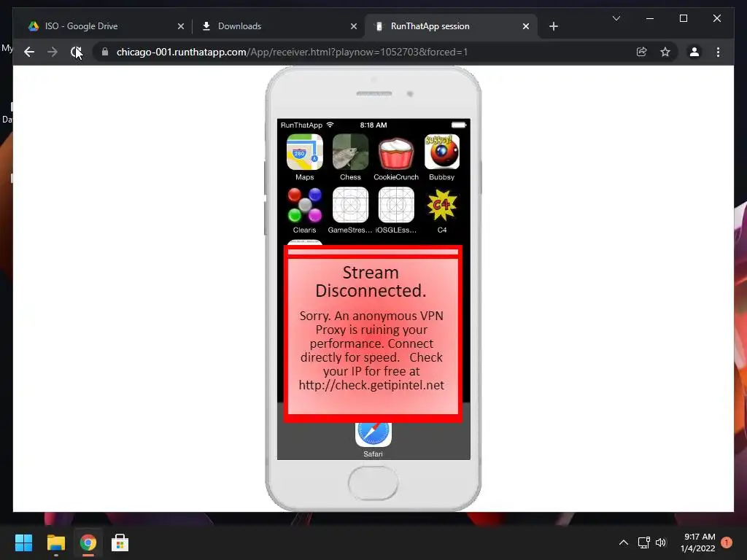Open the Maps app icon
The height and width of the screenshot is (560, 747).
[x=305, y=152]
